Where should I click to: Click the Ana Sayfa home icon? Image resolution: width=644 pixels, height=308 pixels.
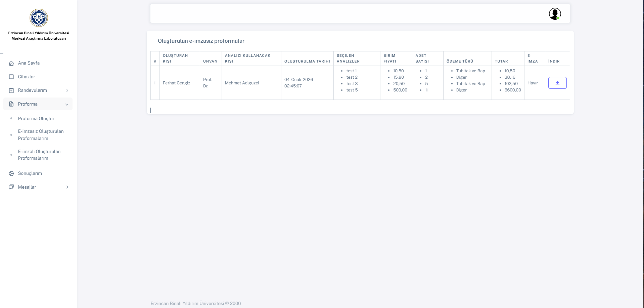11,63
